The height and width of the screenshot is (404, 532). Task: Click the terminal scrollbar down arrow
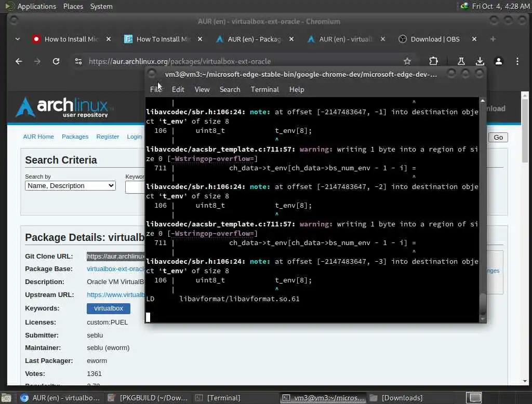click(483, 319)
